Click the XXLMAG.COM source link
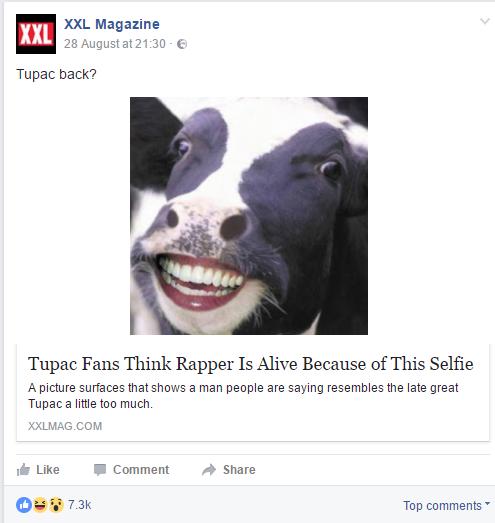 [65, 426]
